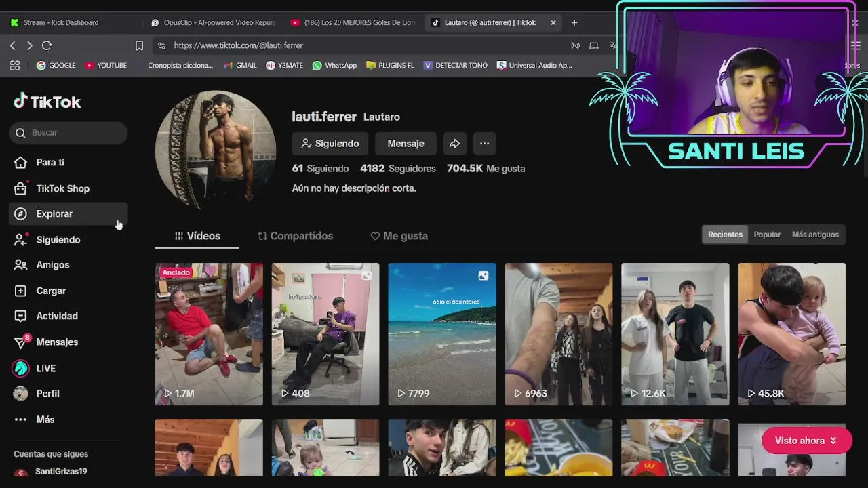This screenshot has height=488, width=868.
Task: Click the bookmark page icon
Action: [139, 45]
